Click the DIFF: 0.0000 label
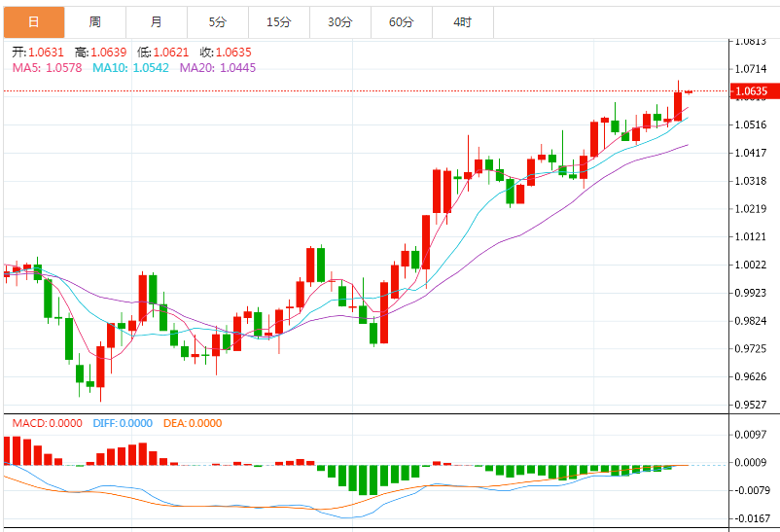 123,423
